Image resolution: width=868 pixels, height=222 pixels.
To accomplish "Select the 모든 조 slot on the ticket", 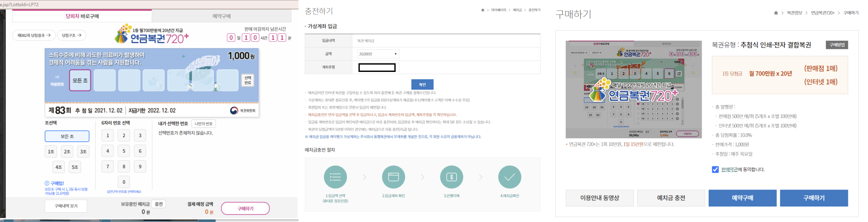I will (80, 80).
